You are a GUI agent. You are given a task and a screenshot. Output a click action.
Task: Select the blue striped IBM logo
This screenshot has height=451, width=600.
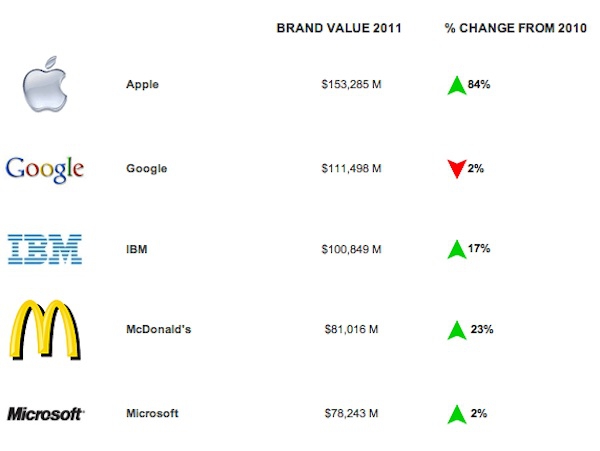45,249
